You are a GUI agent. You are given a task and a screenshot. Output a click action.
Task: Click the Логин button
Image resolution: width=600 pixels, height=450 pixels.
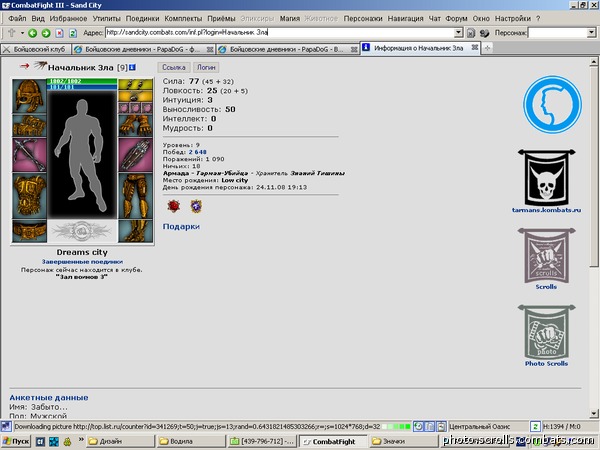tap(206, 67)
